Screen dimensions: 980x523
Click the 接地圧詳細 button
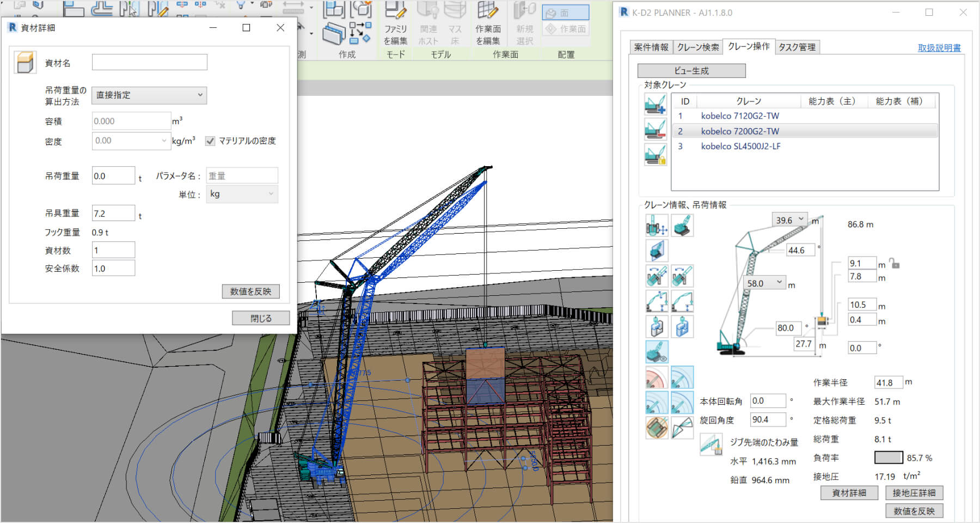click(x=914, y=493)
